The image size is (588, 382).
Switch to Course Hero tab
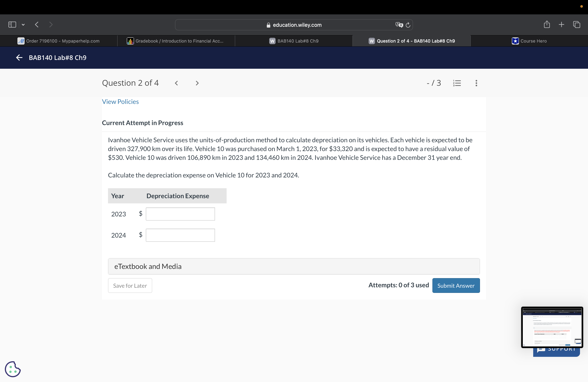click(x=529, y=41)
